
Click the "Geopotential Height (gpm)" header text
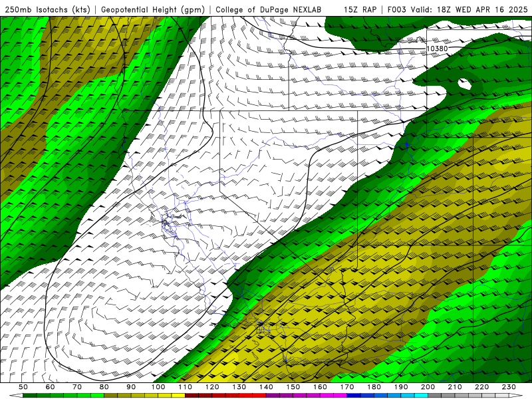pos(153,9)
